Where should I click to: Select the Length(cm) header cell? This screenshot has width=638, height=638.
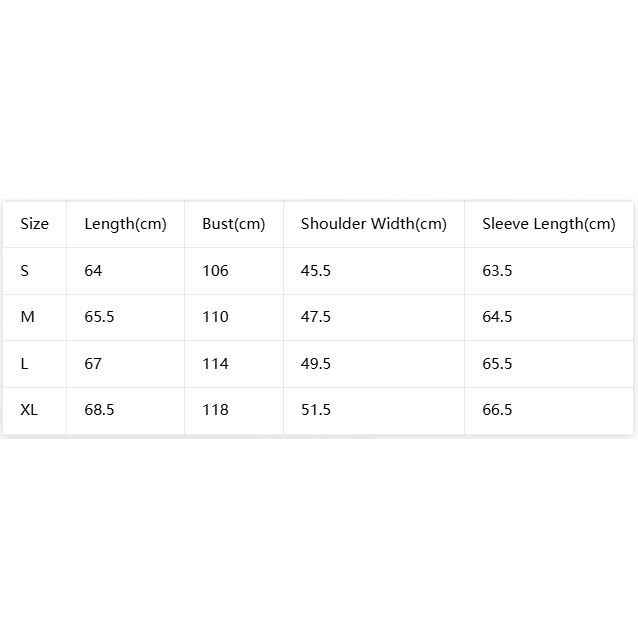pos(125,224)
